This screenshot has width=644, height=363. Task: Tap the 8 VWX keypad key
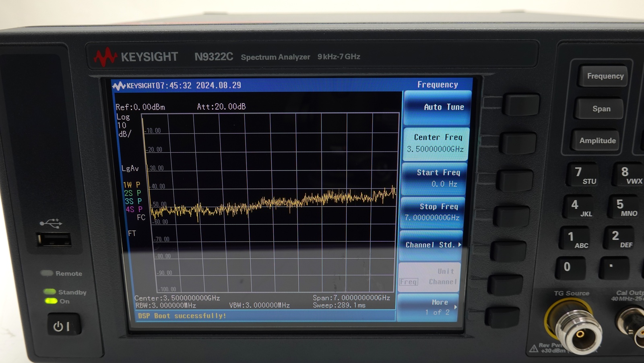[x=629, y=174]
